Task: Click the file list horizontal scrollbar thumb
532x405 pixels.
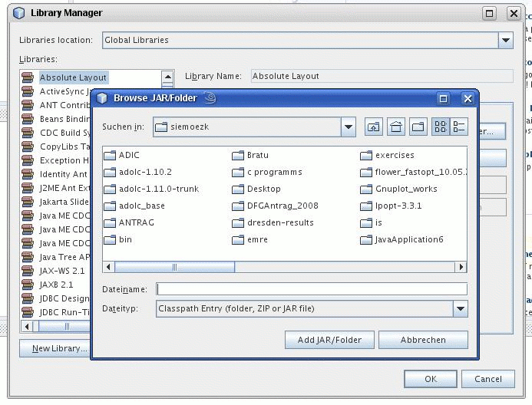Action: pyautogui.click(x=174, y=267)
